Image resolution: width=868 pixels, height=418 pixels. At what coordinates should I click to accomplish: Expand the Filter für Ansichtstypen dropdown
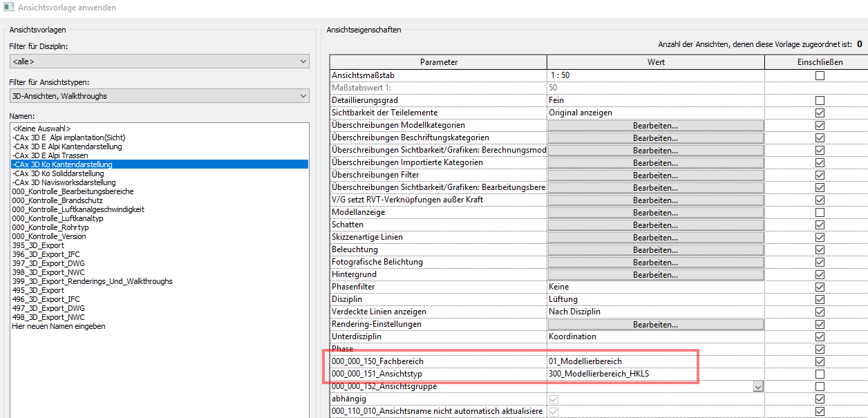159,96
